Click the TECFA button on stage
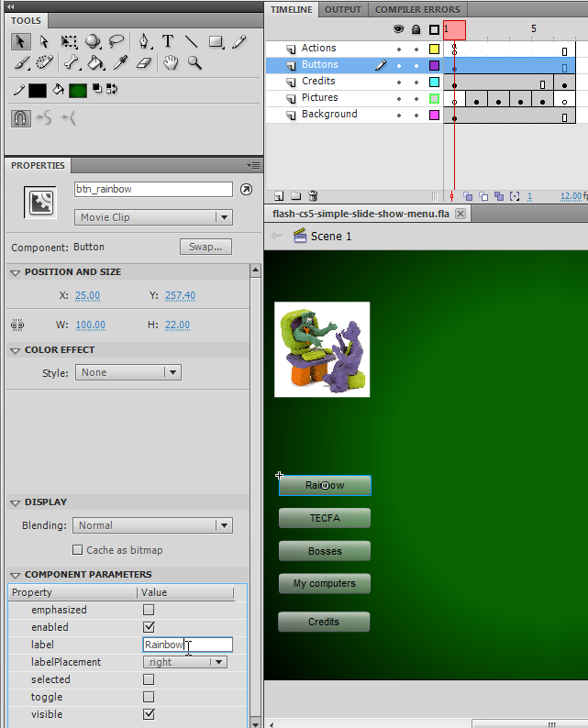The image size is (588, 728). point(325,518)
